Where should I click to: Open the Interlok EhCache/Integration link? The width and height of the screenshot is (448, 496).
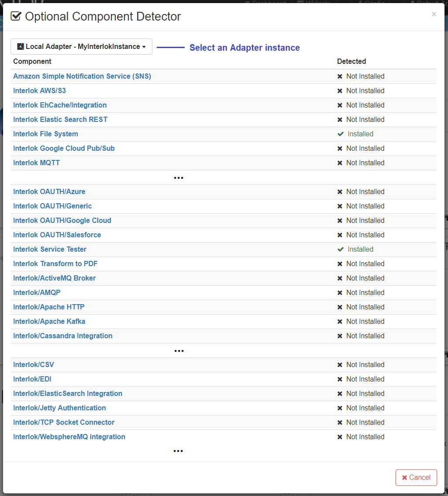click(60, 105)
